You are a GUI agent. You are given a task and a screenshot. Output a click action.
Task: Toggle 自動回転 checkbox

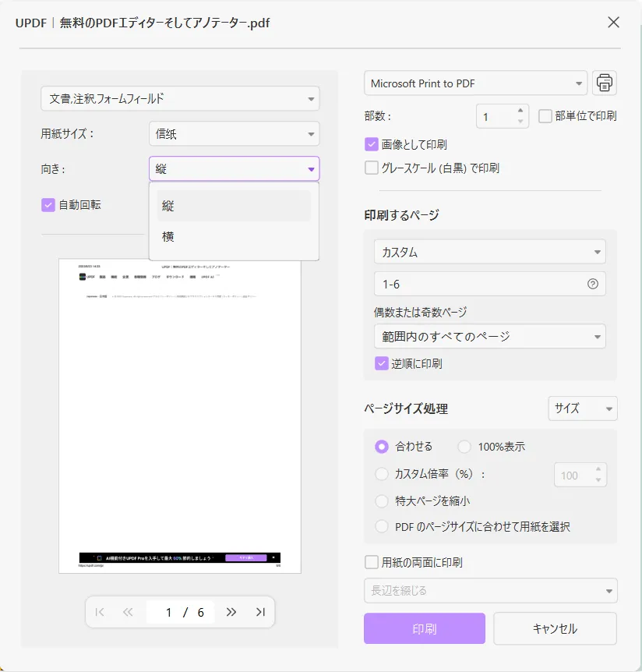48,205
